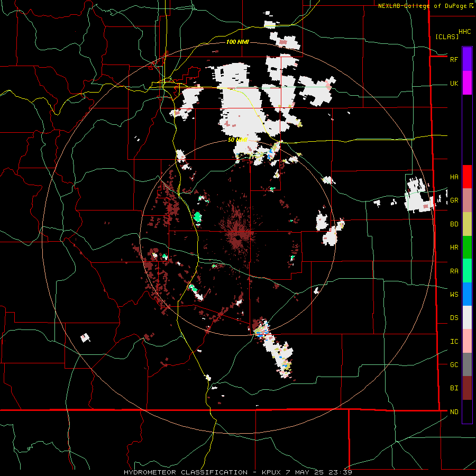
Task: Click the 100 NMI range ring label
Action: (x=237, y=42)
